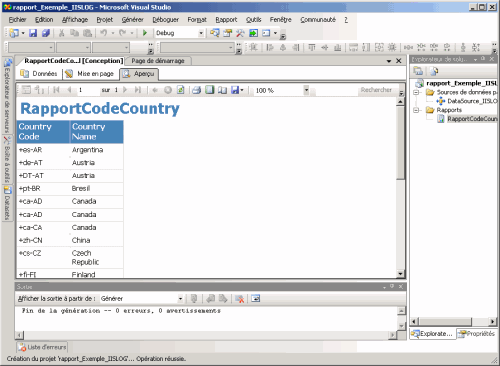
Task: Open the 'Afficher la sortie à partir de' dropdown
Action: point(180,299)
